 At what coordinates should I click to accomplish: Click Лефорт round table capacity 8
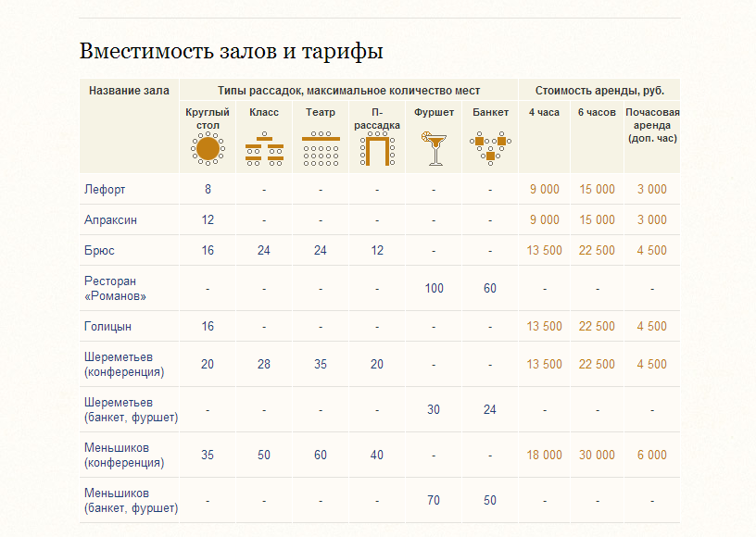(x=208, y=189)
